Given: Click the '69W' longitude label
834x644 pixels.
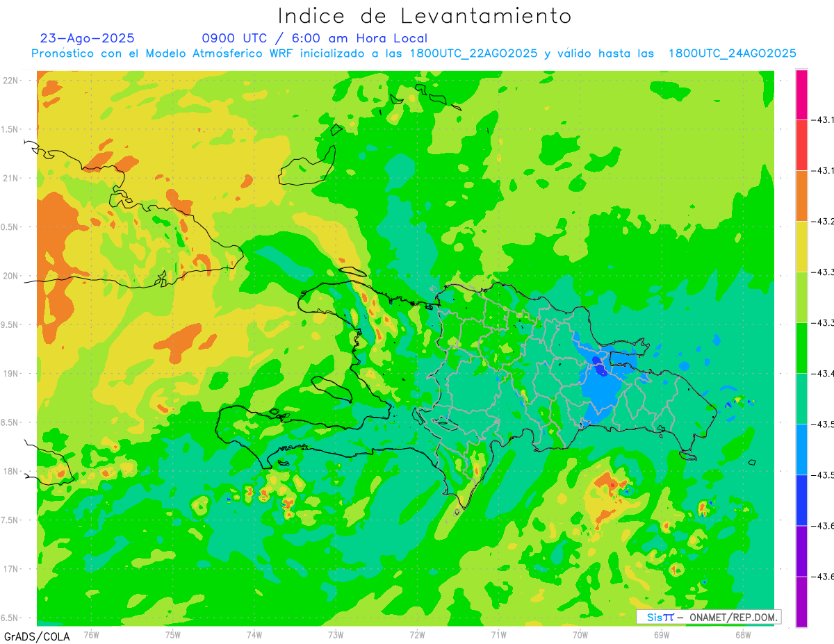Looking at the screenshot, I should [x=662, y=634].
